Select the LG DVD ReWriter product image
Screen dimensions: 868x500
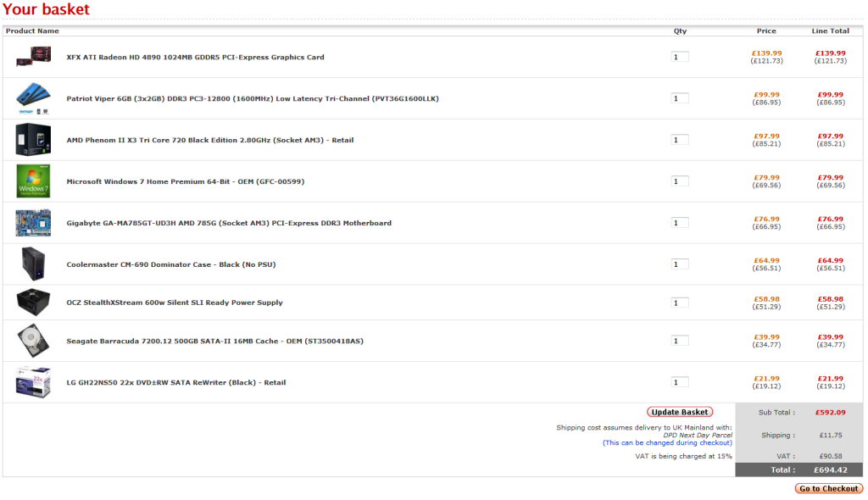33,382
